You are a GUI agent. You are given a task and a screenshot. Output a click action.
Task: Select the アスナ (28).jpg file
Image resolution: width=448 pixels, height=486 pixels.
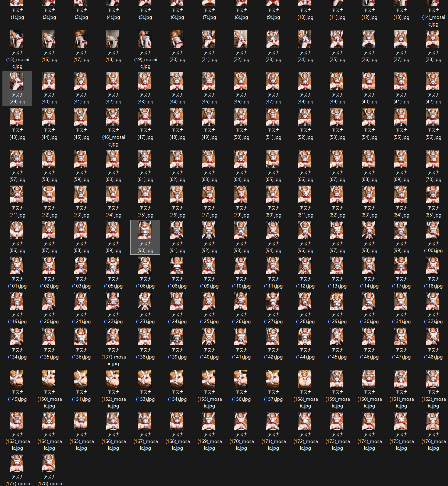pos(433,46)
